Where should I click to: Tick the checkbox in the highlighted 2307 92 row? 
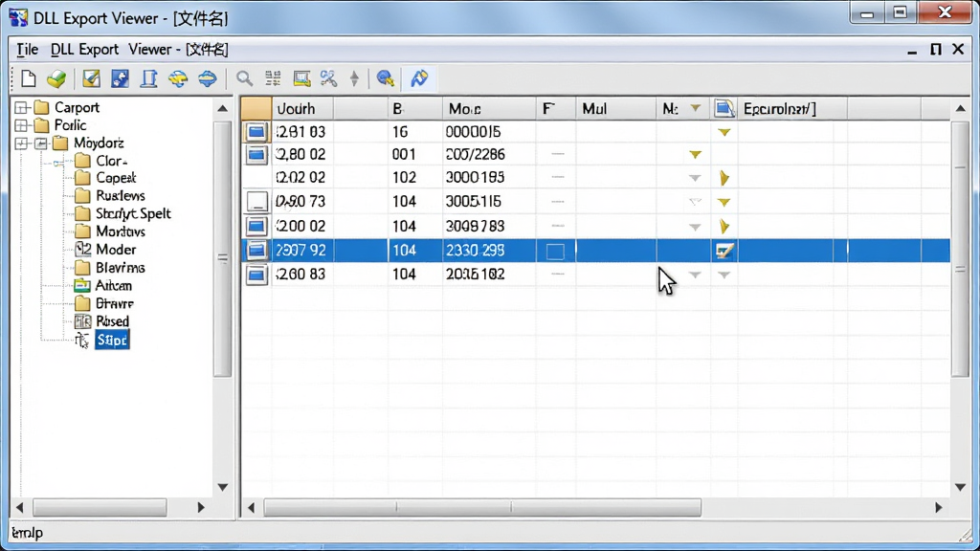click(555, 252)
